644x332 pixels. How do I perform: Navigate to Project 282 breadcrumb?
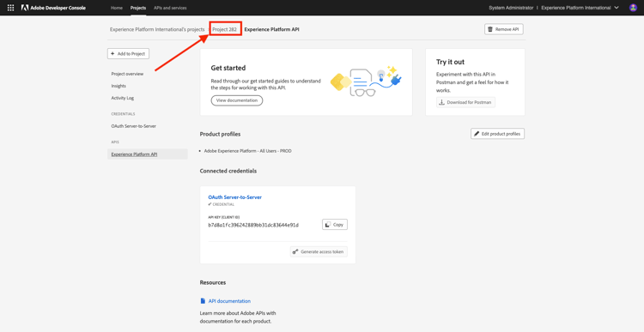[x=224, y=29]
